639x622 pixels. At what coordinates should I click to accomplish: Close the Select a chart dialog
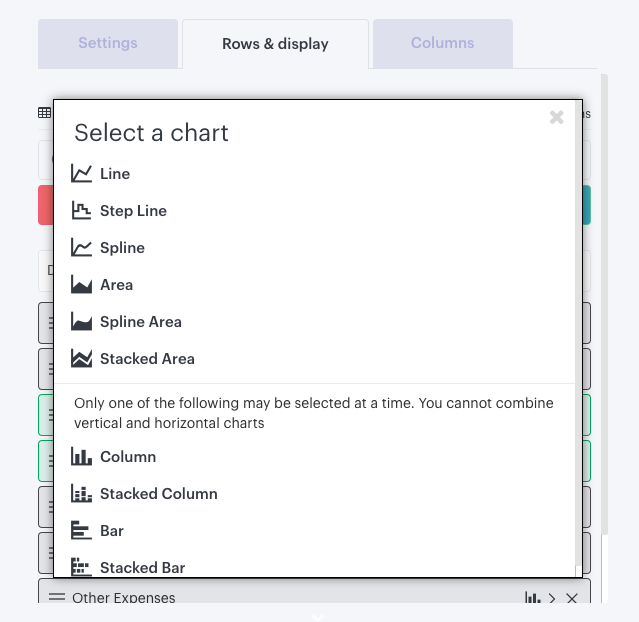tap(556, 117)
